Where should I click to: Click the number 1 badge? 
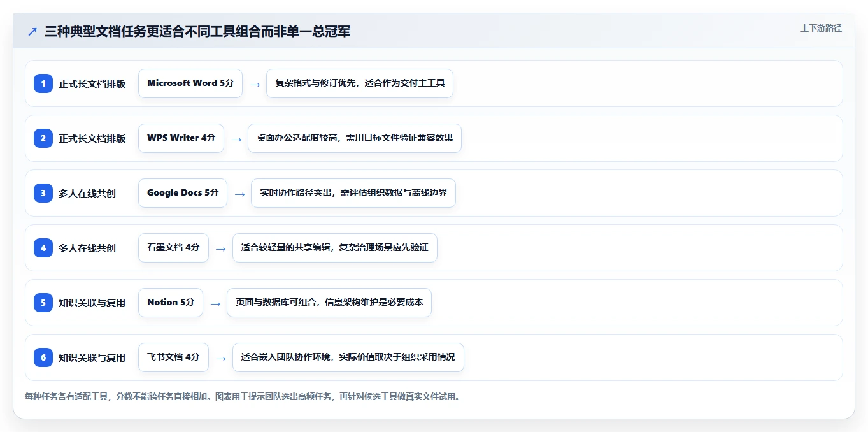tap(43, 83)
